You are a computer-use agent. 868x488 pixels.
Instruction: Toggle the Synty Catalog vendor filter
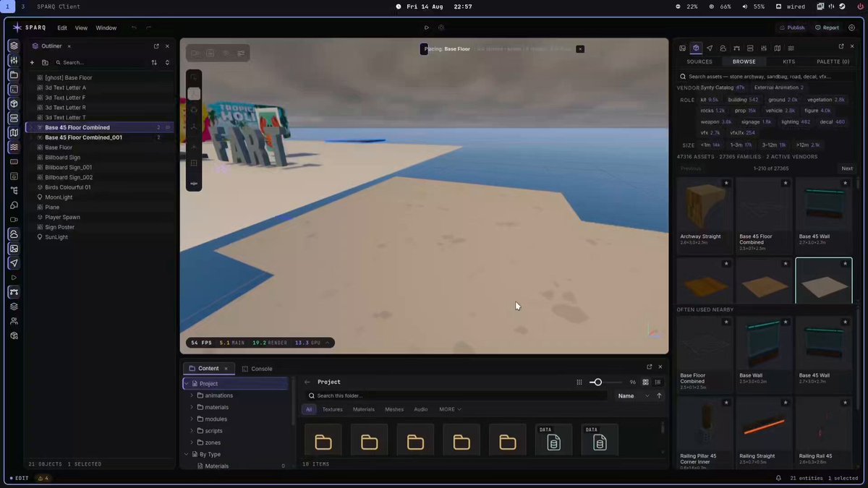coord(722,87)
